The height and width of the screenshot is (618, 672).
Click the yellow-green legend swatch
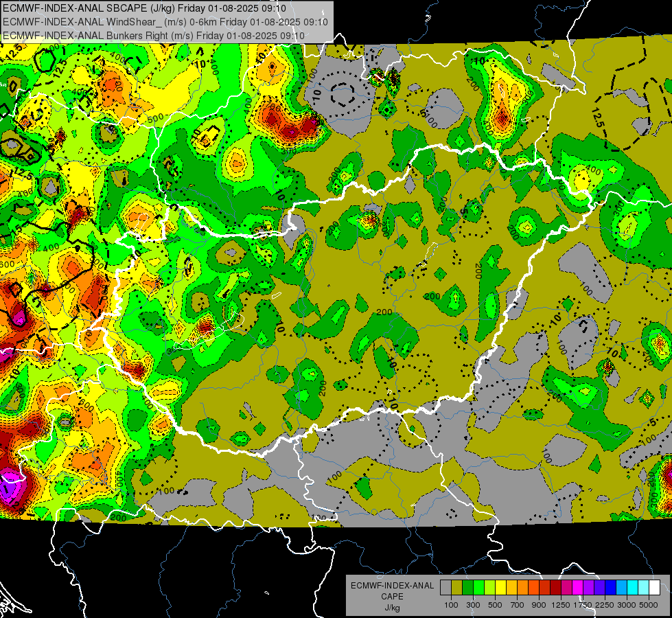(490, 588)
